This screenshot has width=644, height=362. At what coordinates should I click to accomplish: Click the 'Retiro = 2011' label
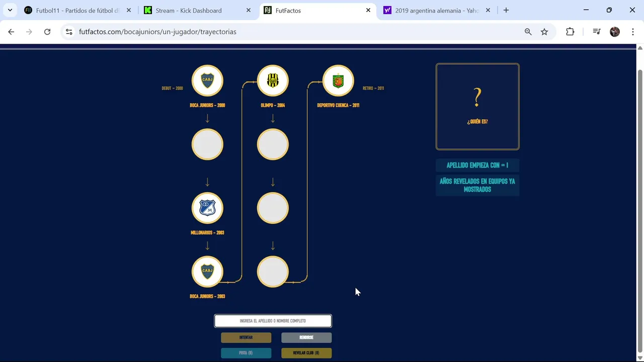(373, 88)
